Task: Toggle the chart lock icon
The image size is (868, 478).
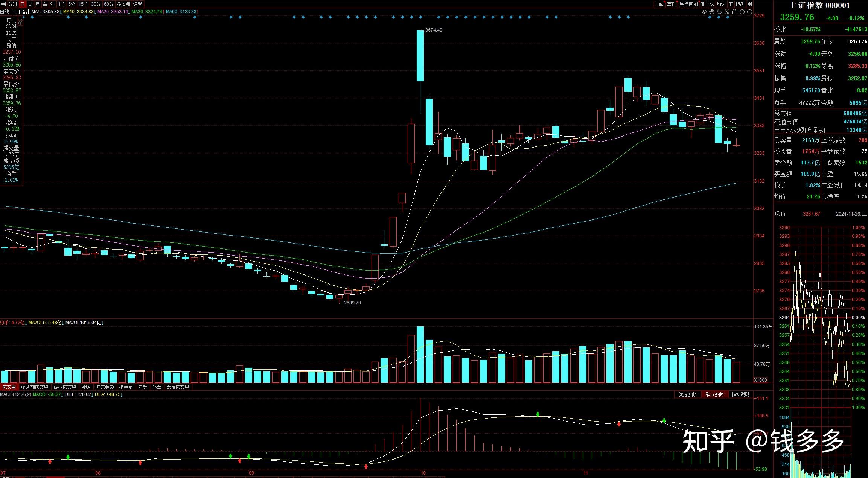Action: (734, 12)
